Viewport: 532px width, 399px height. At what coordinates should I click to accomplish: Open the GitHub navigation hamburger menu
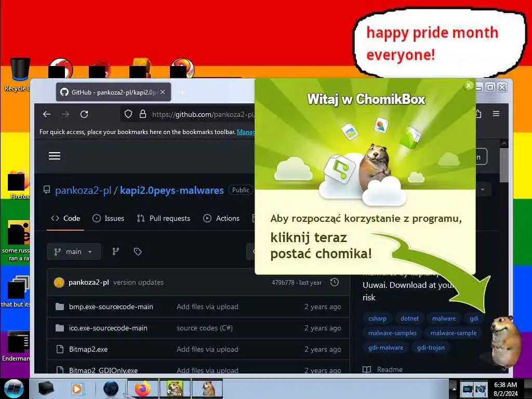click(x=55, y=156)
